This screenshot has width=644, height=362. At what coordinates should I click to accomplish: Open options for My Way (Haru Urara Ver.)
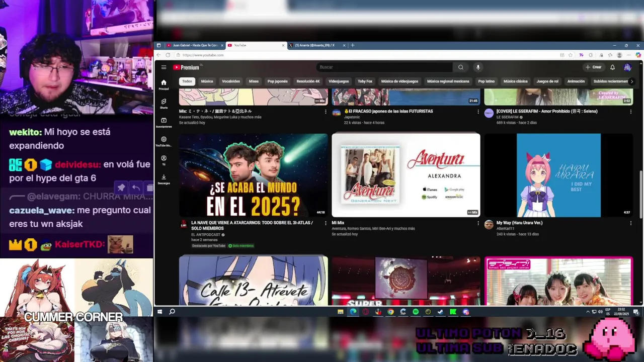click(630, 223)
